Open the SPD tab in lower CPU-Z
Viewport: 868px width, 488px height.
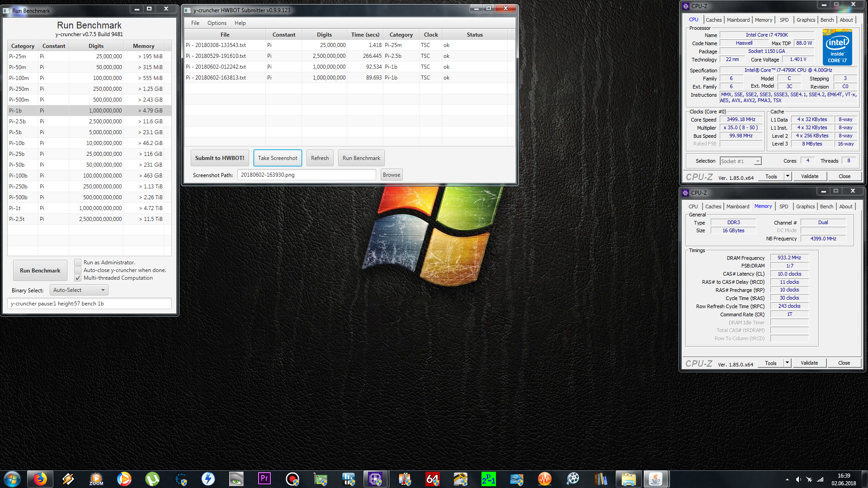[783, 206]
